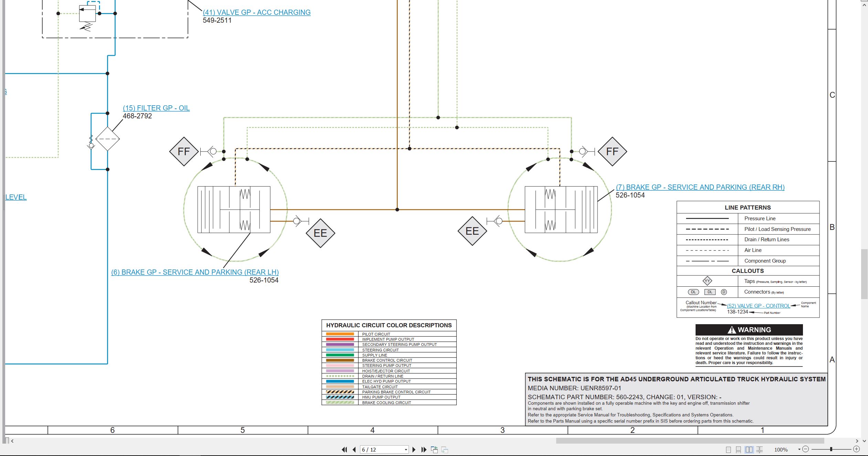Open the (7) BRAKE GP REAR RH link
The image size is (868, 456).
click(x=700, y=187)
